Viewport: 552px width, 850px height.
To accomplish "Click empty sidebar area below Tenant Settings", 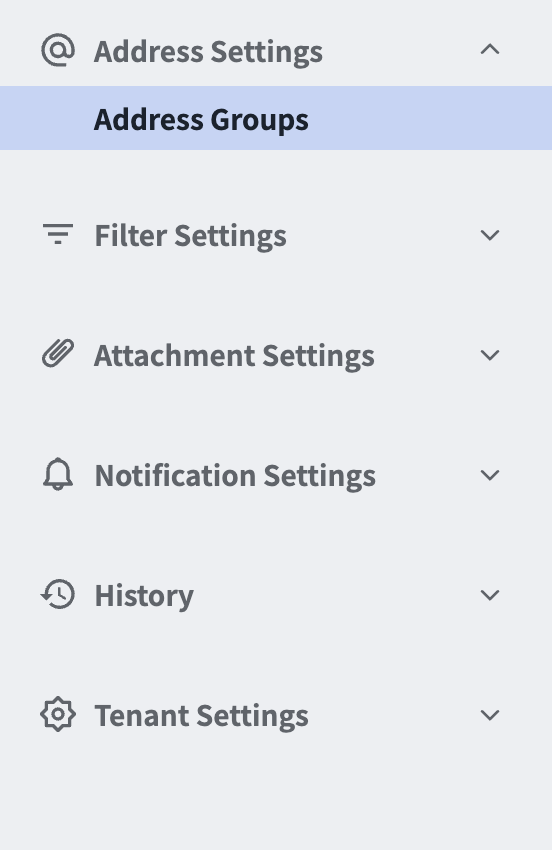I will tap(276, 797).
